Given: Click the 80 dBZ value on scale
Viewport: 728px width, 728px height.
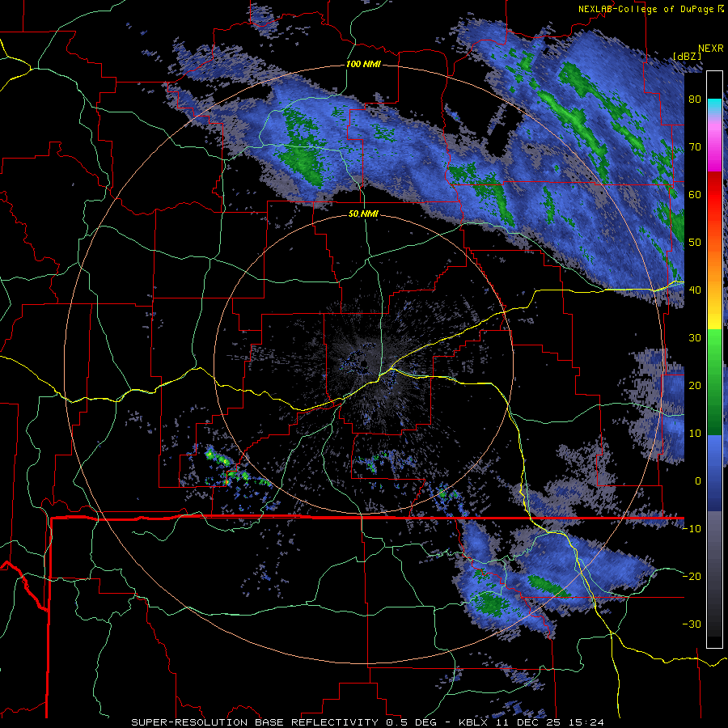Looking at the screenshot, I should click(695, 99).
